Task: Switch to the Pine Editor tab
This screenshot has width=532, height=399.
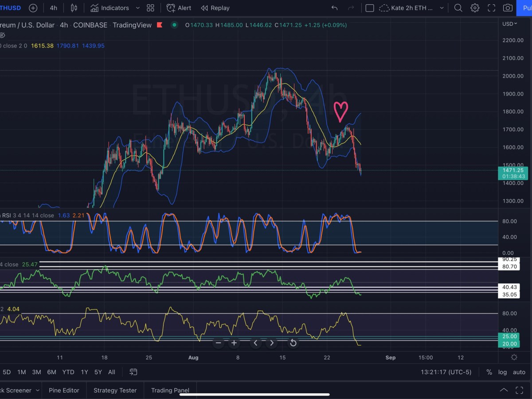Action: click(x=64, y=390)
